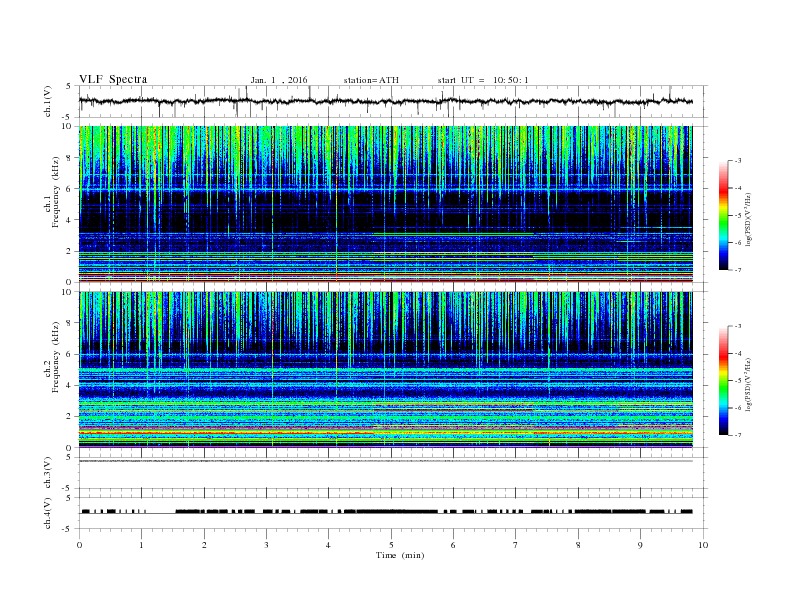Click the 'VLF Spectra' plot title
The width and height of the screenshot is (792, 612).
[x=113, y=79]
